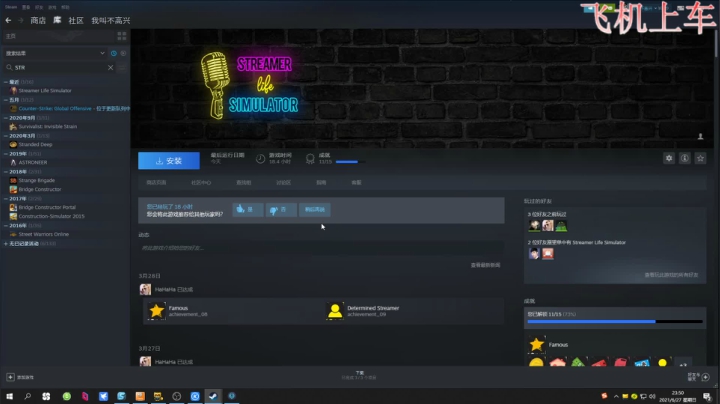Clear the STR search with X
The image size is (720, 404).
pos(110,67)
